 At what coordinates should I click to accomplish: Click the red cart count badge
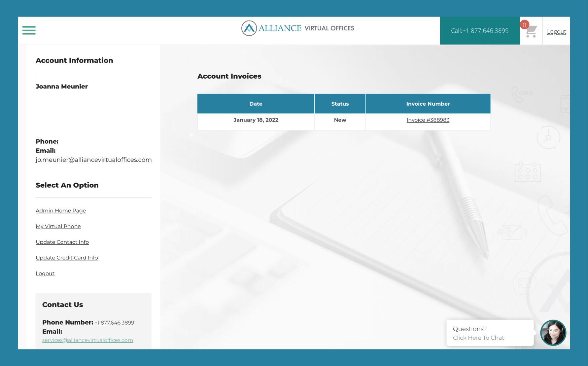coord(524,25)
